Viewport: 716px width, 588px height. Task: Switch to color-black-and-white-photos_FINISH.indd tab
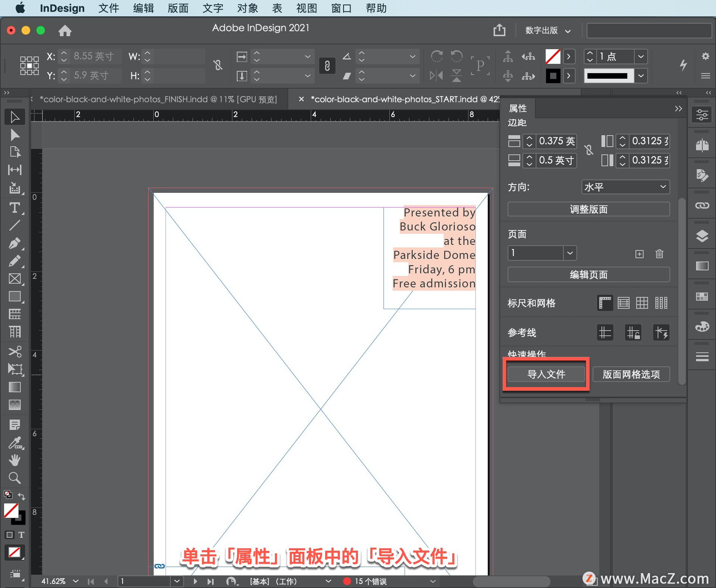158,99
